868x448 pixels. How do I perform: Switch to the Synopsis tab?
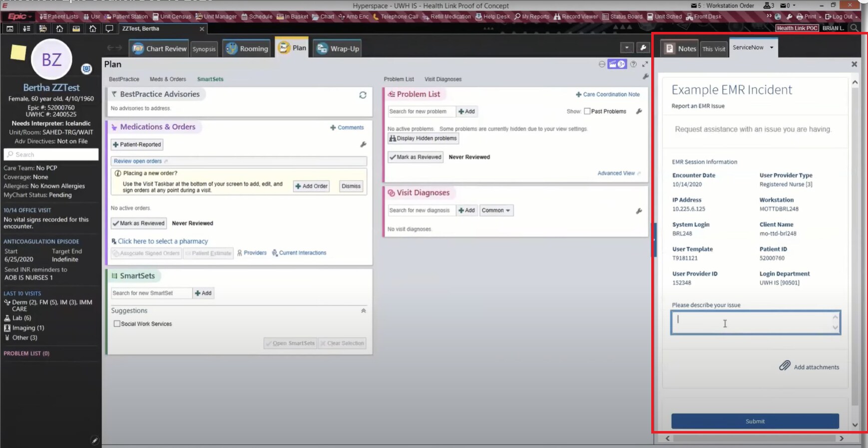pyautogui.click(x=204, y=49)
